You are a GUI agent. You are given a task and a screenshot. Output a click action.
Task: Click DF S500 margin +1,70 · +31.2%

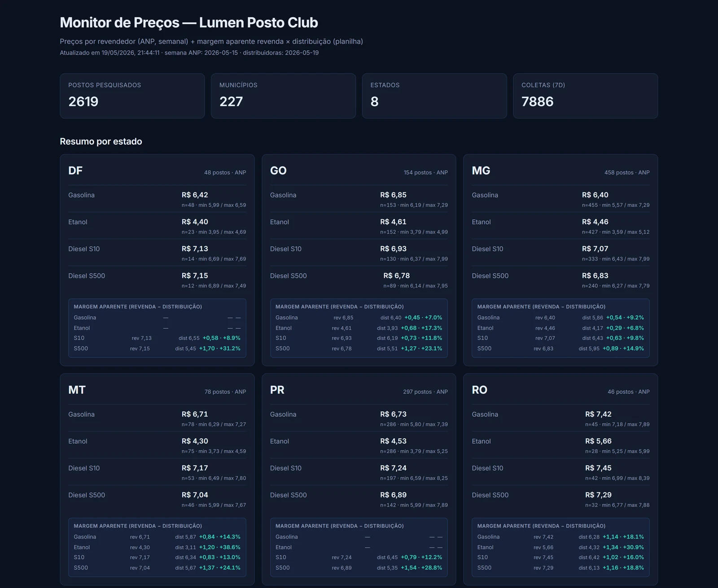point(220,348)
